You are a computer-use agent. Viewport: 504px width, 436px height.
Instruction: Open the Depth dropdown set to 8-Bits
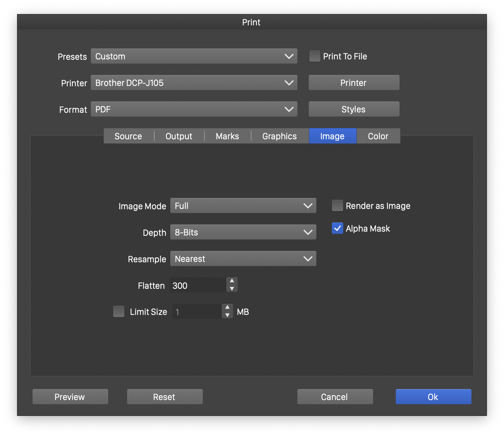[243, 232]
